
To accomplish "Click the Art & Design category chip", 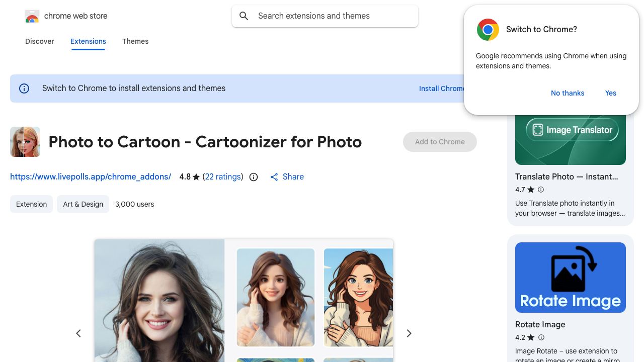I will click(x=83, y=204).
